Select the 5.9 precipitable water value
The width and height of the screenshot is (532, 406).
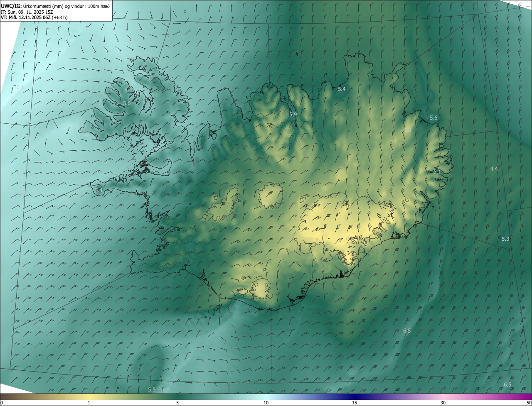(293, 114)
